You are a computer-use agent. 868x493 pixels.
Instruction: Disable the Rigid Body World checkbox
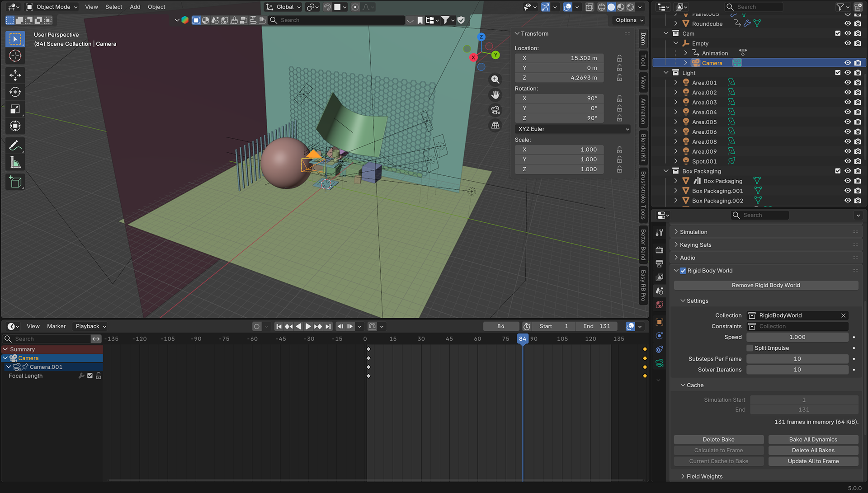click(683, 271)
